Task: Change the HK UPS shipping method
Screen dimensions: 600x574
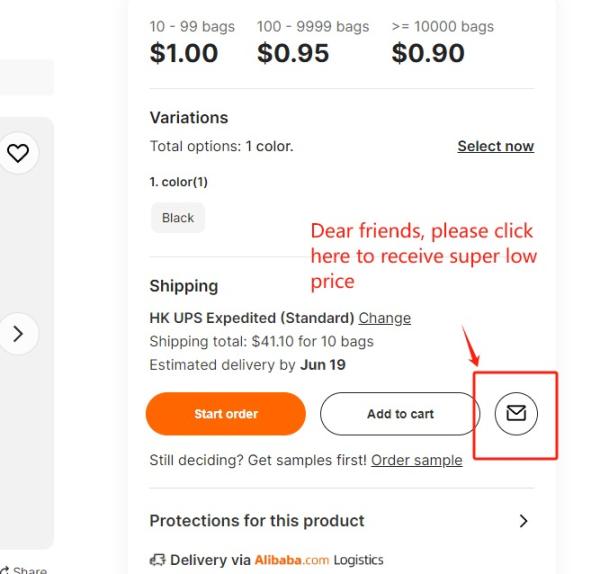Action: point(385,318)
